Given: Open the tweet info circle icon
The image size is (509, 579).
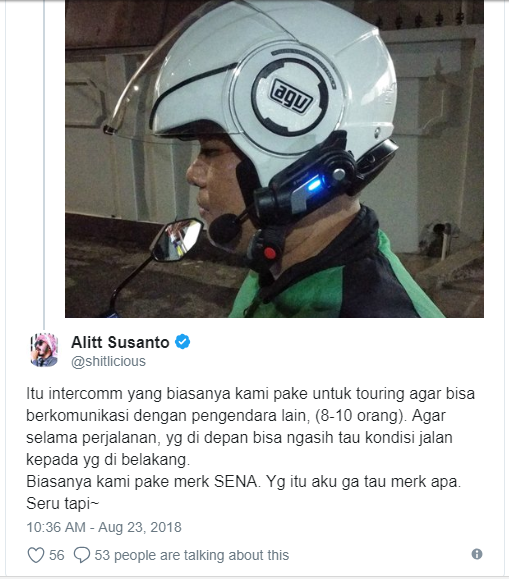Looking at the screenshot, I should click(x=477, y=554).
